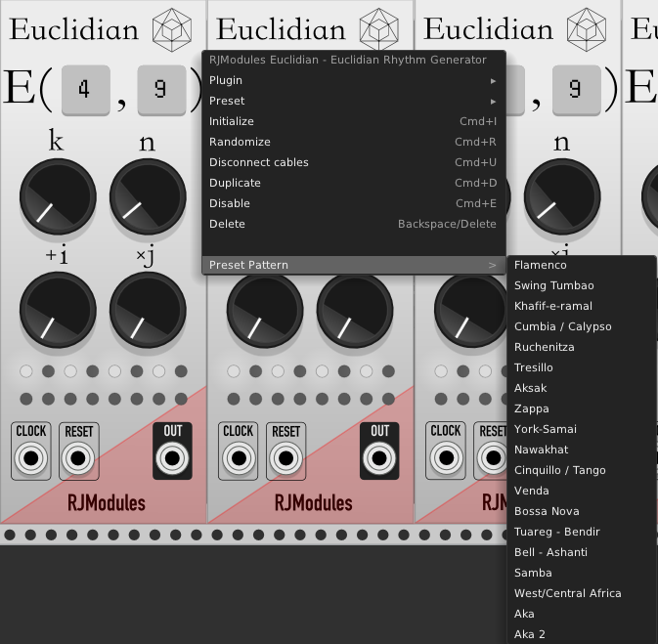The height and width of the screenshot is (644, 658).
Task: Expand the Plugin submenu
Action: [353, 80]
